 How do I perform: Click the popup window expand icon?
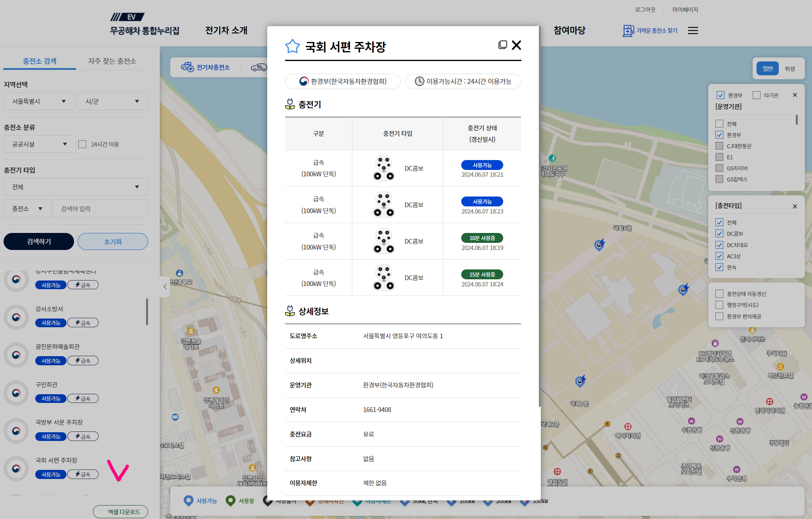coord(502,45)
